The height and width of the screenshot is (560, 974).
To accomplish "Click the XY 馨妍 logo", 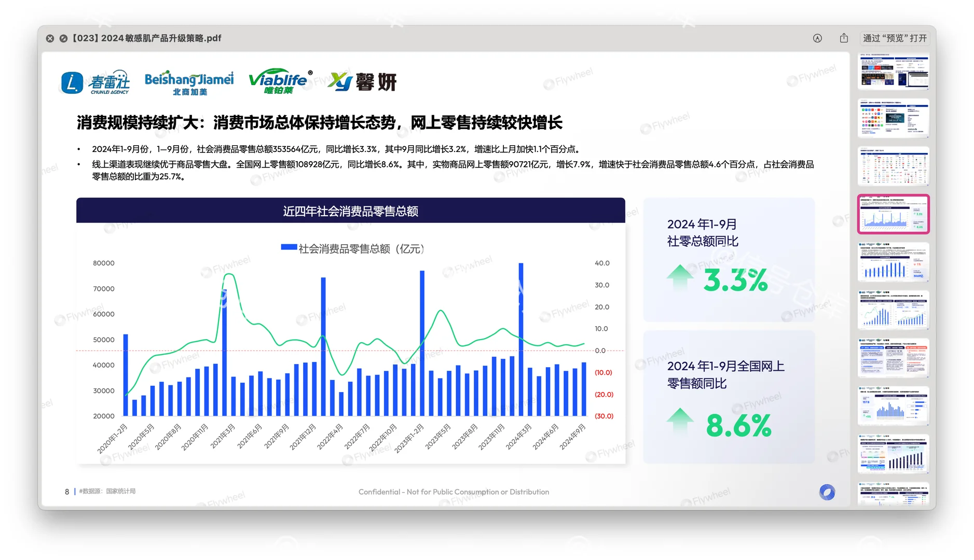I will [x=363, y=81].
